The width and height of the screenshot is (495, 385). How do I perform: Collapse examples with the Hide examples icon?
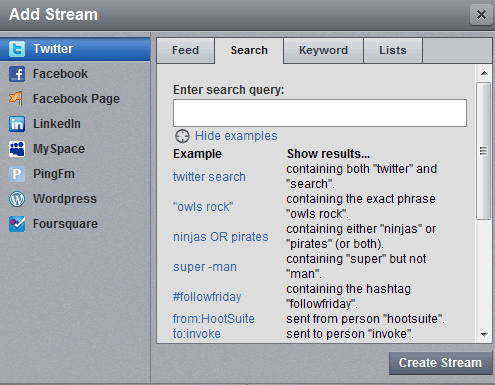point(182,136)
